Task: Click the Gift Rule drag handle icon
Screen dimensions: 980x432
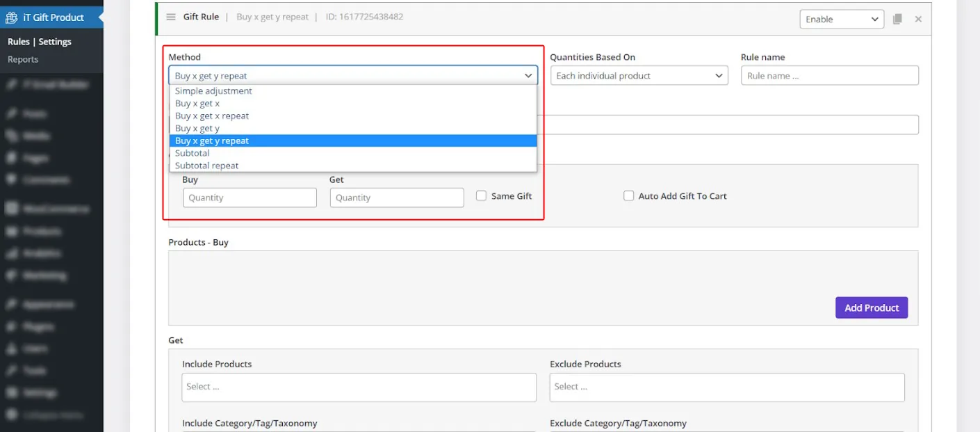Action: 171,17
